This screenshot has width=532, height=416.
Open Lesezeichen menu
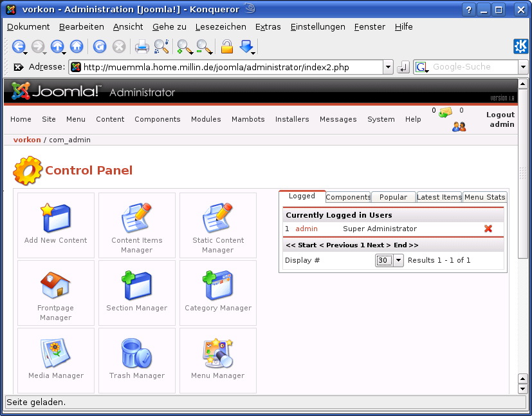[221, 27]
